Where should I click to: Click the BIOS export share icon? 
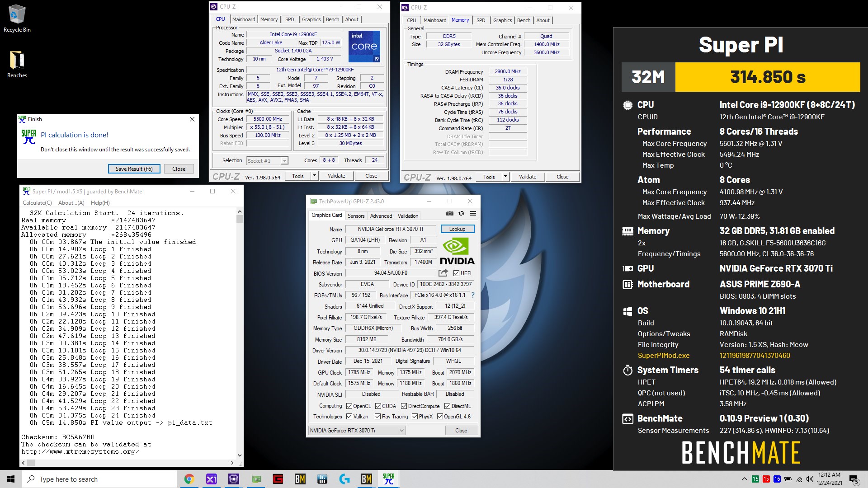[443, 273]
